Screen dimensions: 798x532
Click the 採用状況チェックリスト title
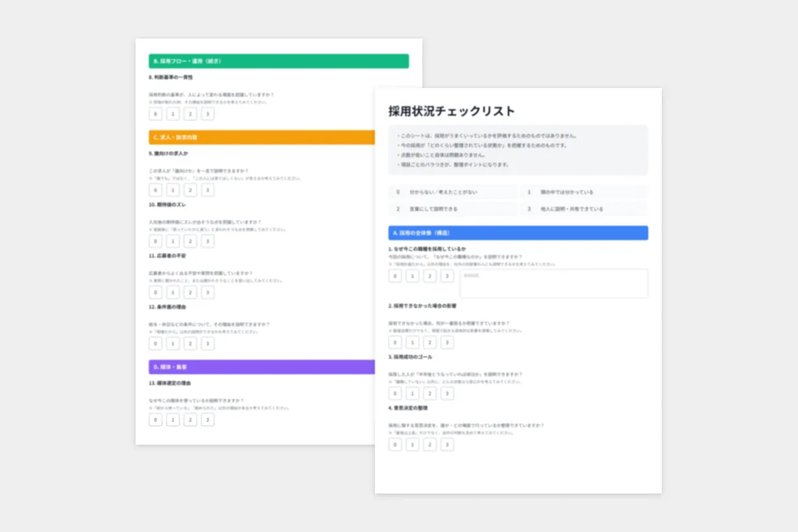451,111
